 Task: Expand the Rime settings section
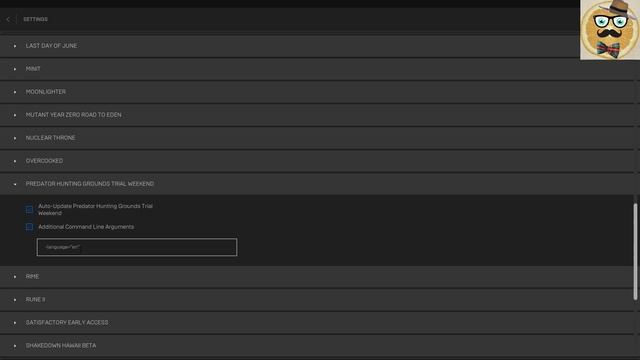click(x=317, y=277)
